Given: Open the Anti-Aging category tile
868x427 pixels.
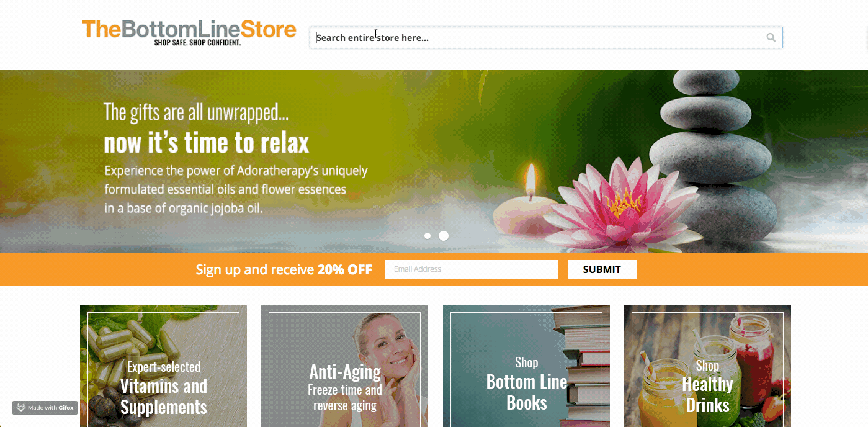Looking at the screenshot, I should [345, 366].
